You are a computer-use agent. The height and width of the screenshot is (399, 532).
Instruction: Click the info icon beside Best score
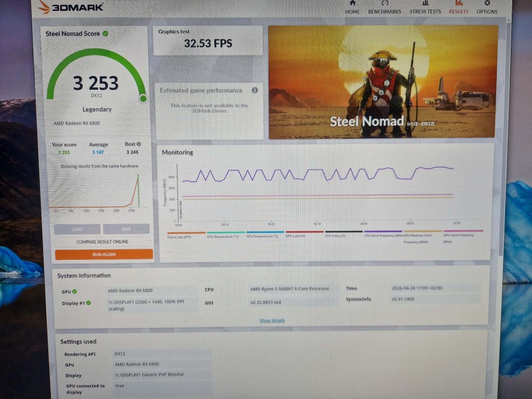point(139,144)
